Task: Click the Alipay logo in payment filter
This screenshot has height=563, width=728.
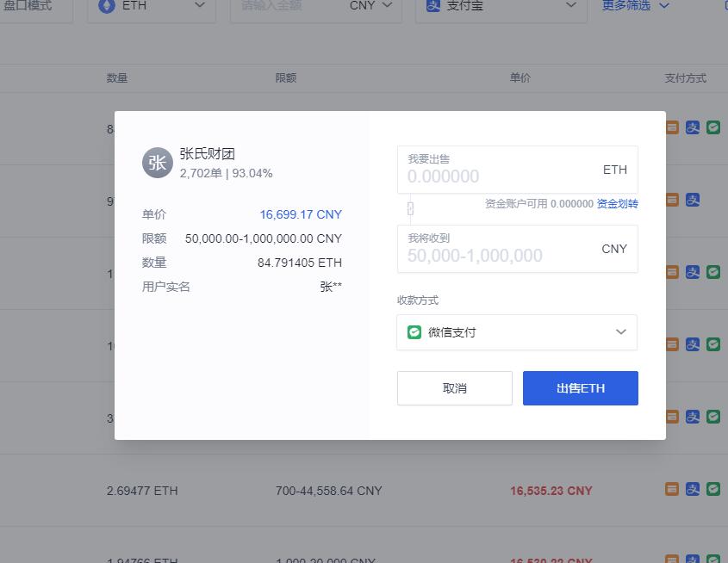Action: (433, 6)
